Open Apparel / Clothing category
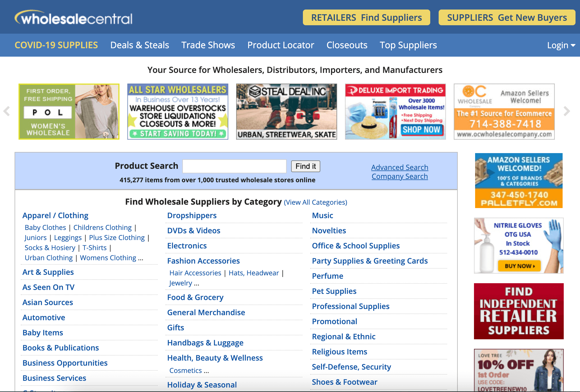 pyautogui.click(x=55, y=215)
